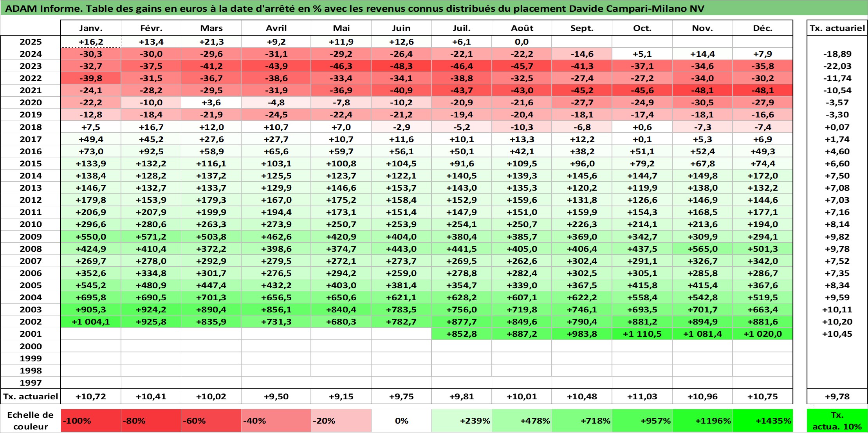Select the Déc. column header

pos(763,28)
